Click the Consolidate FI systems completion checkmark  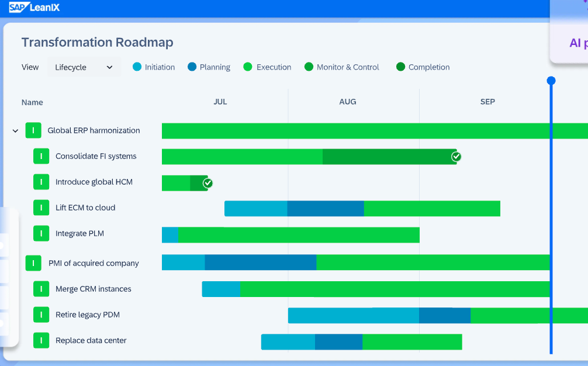pyautogui.click(x=456, y=156)
